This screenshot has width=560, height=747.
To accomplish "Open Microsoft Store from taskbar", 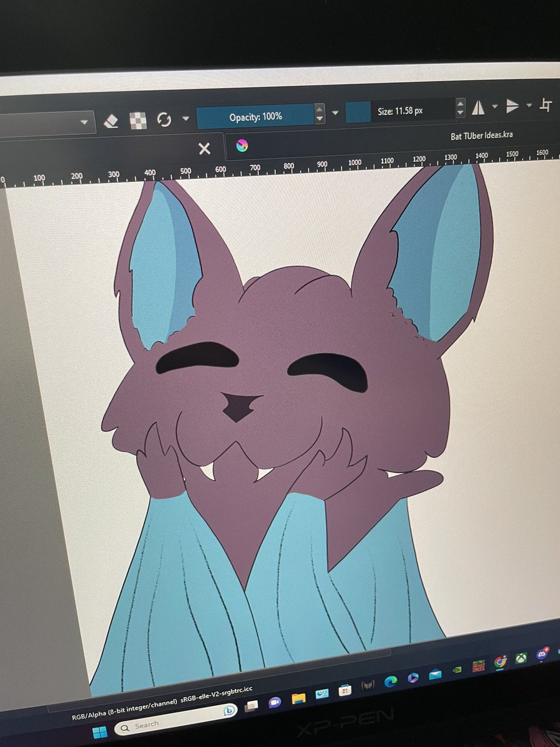I will pos(345,690).
